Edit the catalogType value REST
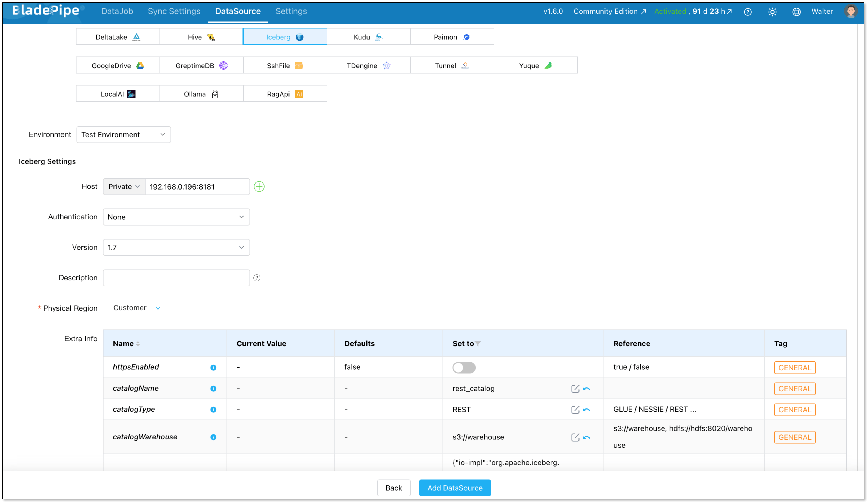This screenshot has width=868, height=503. [575, 410]
